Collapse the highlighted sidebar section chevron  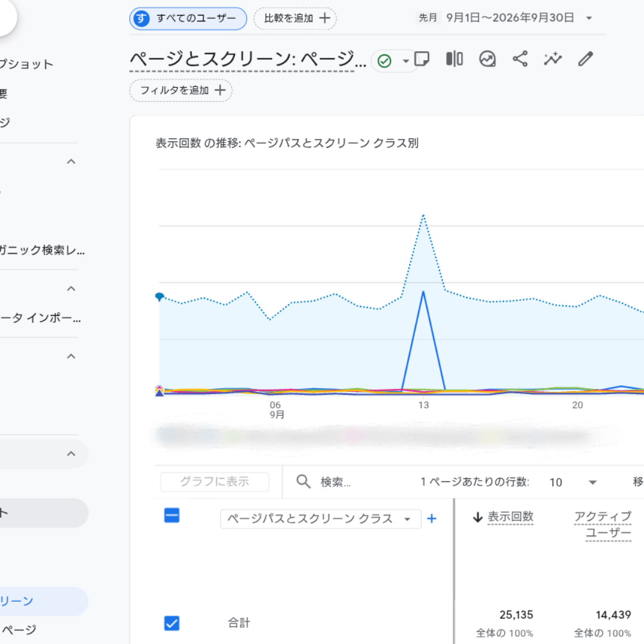[x=71, y=454]
